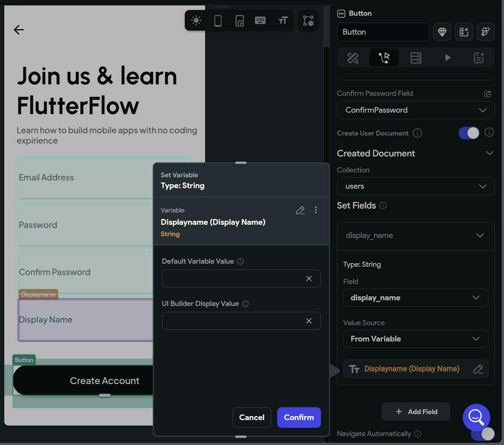Click Default Variable Value info icon

(241, 261)
